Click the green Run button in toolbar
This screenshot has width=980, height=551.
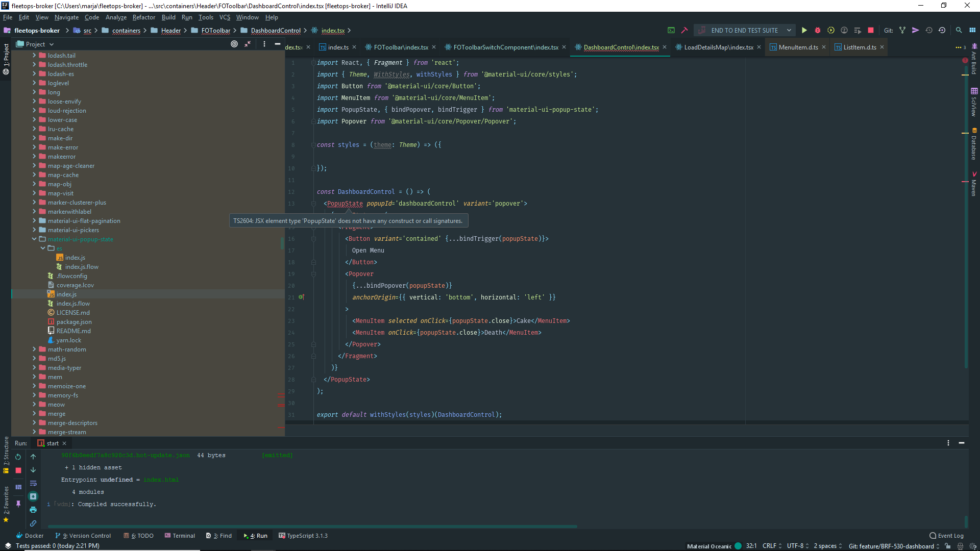tap(804, 31)
